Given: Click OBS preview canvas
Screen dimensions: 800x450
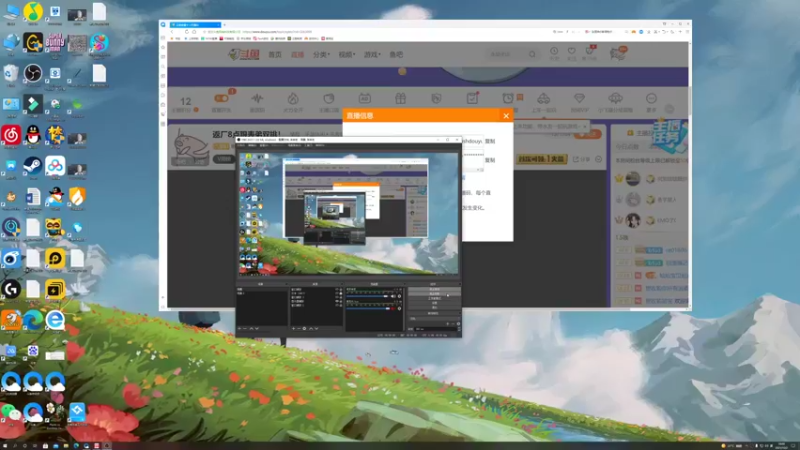Looking at the screenshot, I should coord(348,213).
